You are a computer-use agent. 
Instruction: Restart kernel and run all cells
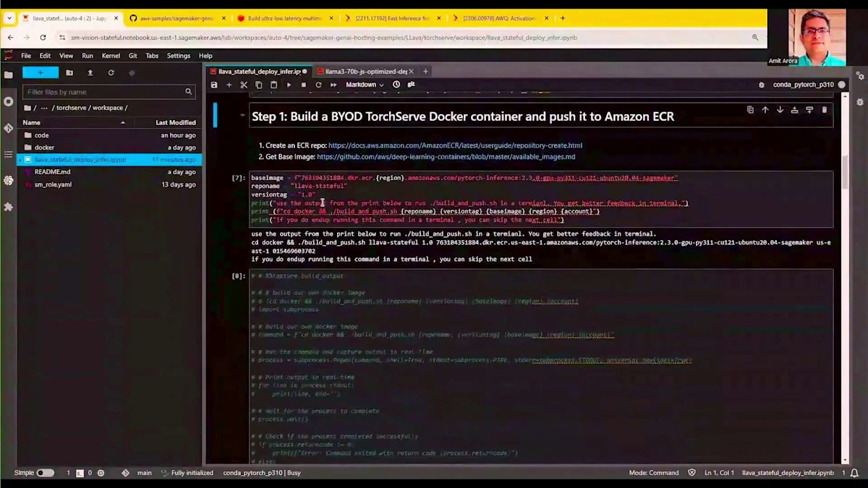point(333,85)
